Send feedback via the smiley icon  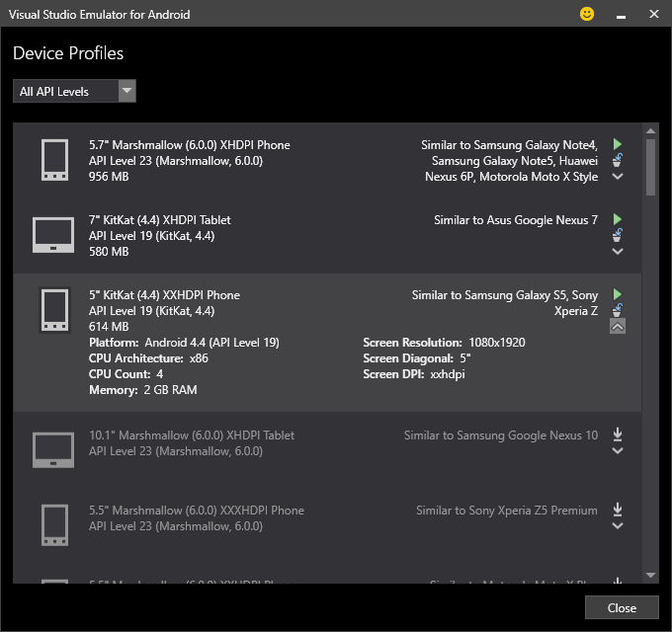(x=587, y=14)
